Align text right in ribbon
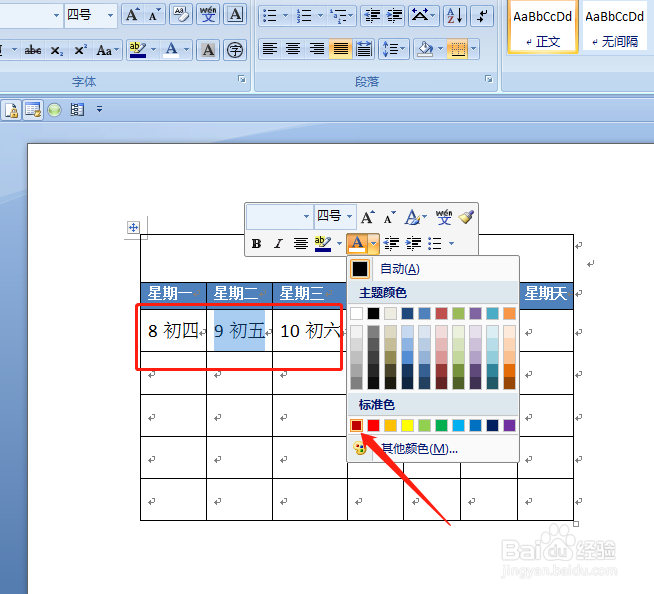654x594 pixels. pos(317,49)
